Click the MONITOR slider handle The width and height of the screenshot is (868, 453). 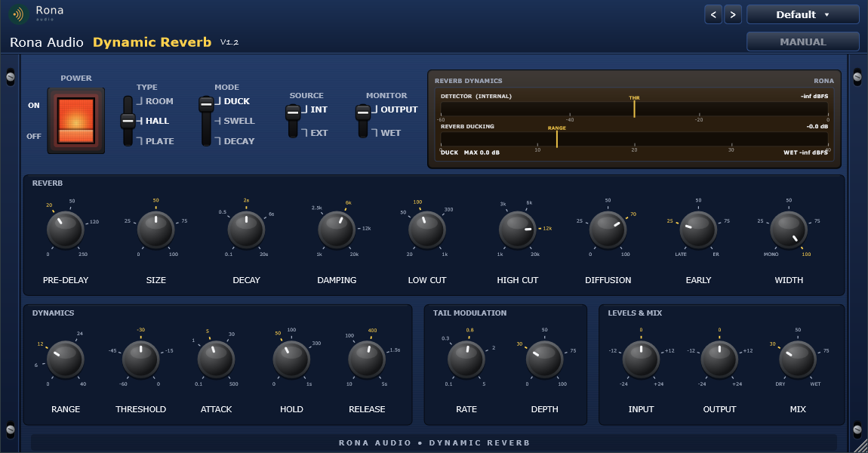pos(362,112)
